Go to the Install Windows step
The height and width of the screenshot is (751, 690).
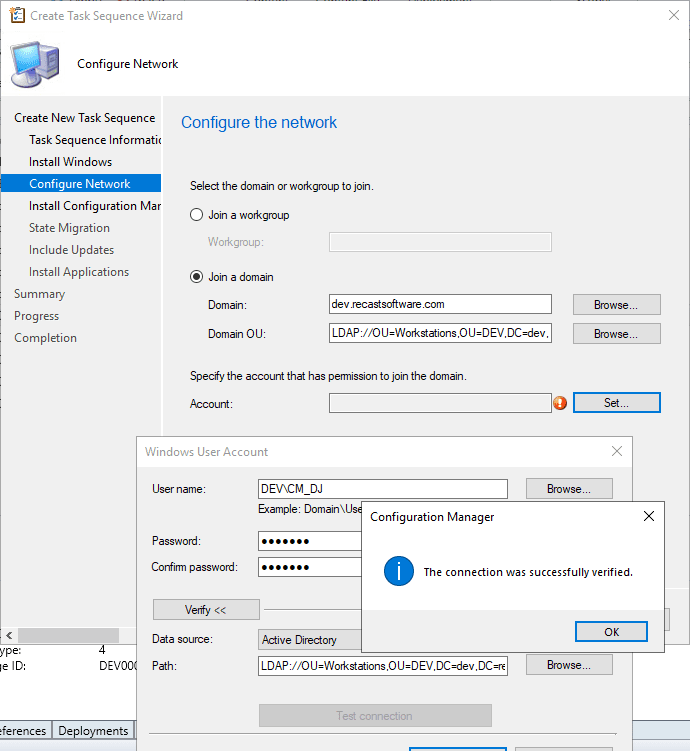pos(70,162)
